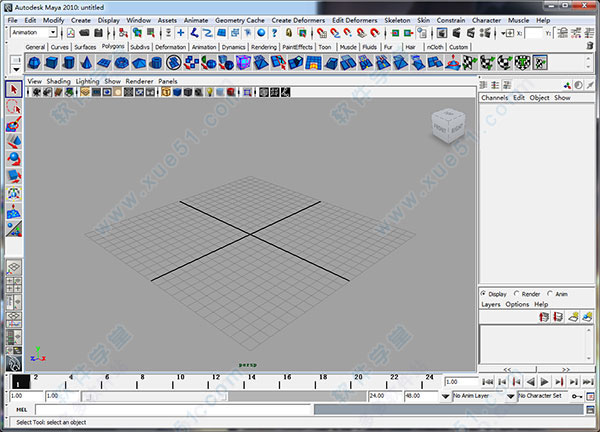Select the Render radio button
Screen dimensions: 600x432
pyautogui.click(x=516, y=293)
